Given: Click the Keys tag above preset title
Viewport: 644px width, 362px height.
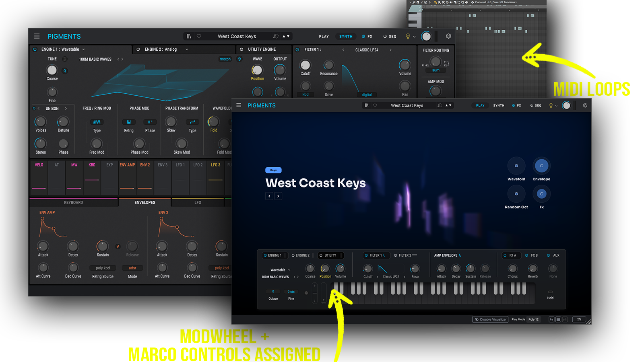Looking at the screenshot, I should (x=273, y=170).
